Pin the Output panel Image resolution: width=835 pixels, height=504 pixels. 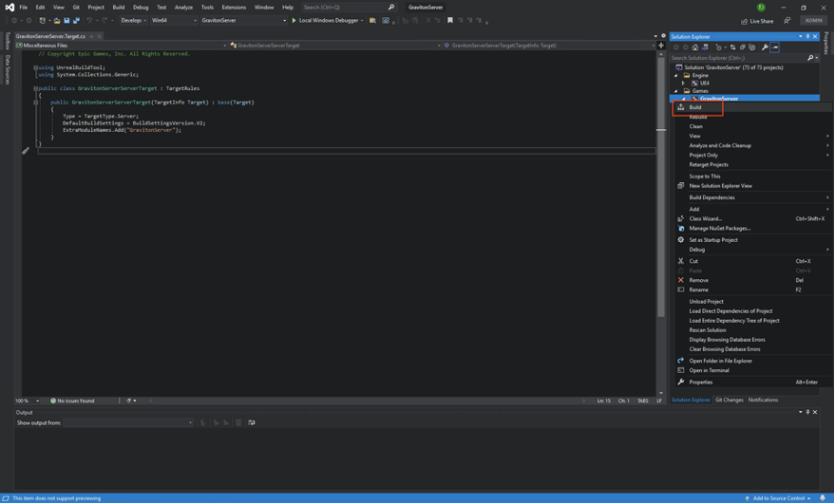pyautogui.click(x=807, y=413)
